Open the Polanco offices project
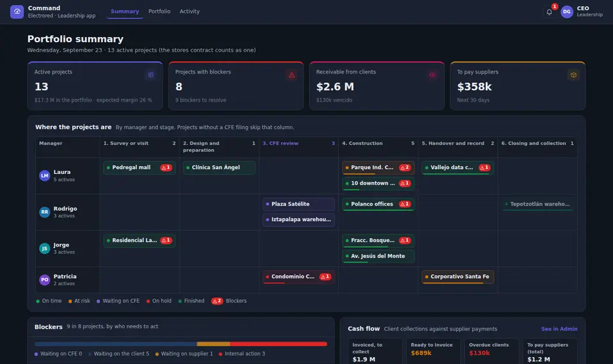The image size is (613, 364). pyautogui.click(x=378, y=204)
